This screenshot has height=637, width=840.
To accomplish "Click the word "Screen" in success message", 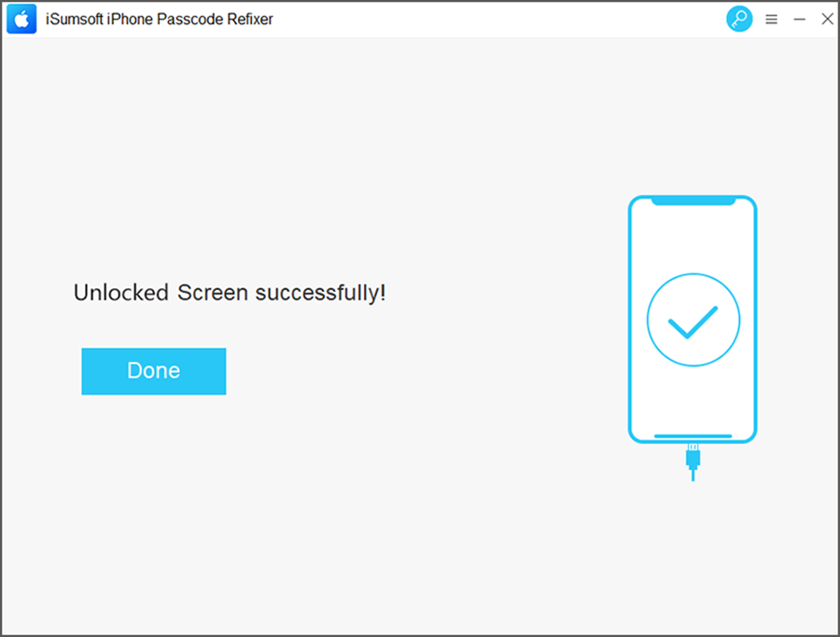I will (x=213, y=293).
